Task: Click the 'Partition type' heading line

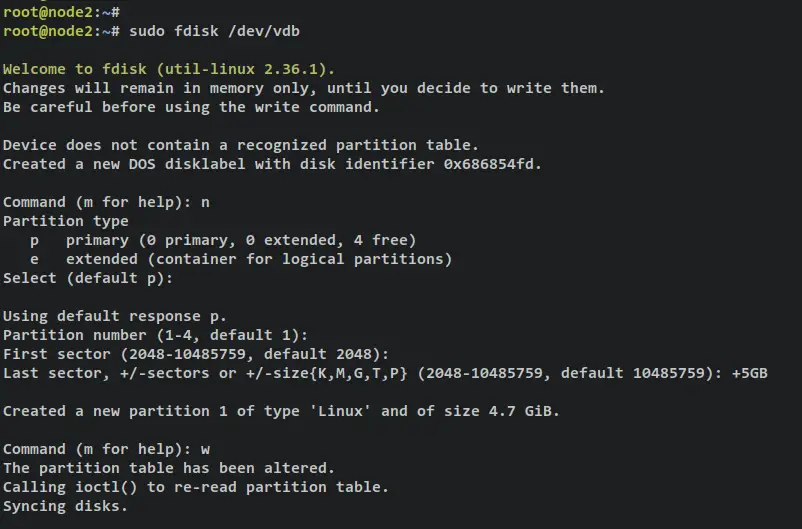Action: pyautogui.click(x=65, y=222)
